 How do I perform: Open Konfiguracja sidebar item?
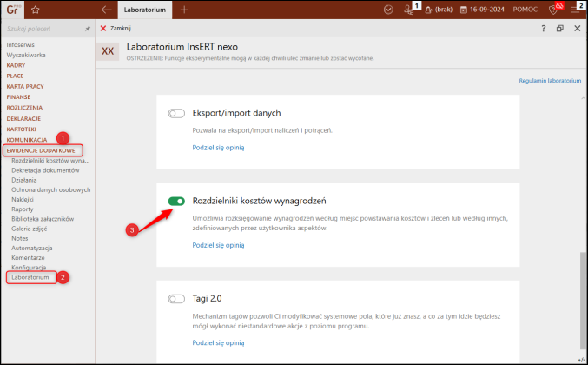coord(29,268)
